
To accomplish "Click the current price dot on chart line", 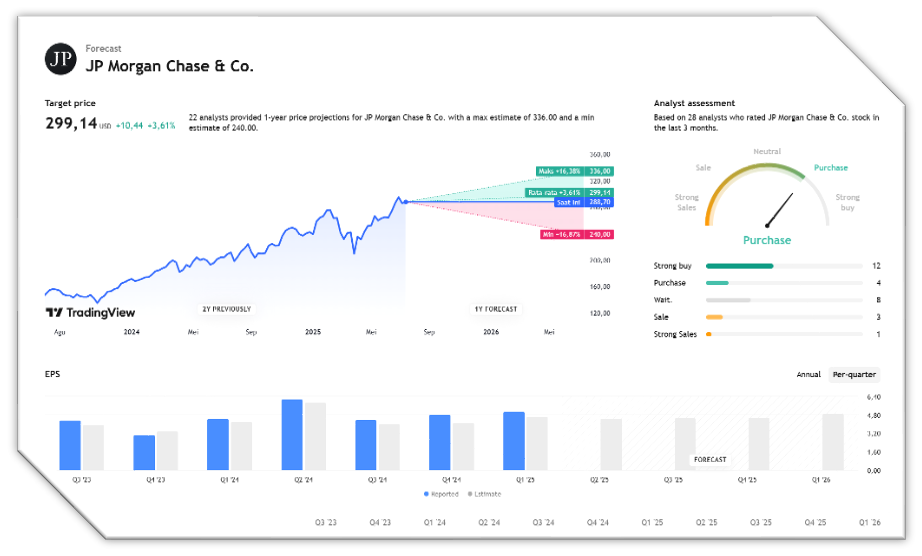I will (406, 202).
